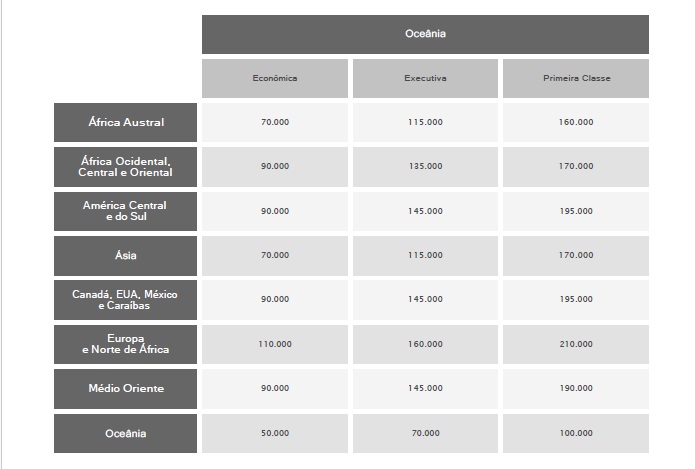
Task: Select the Primeira Classe column header
Action: point(576,78)
